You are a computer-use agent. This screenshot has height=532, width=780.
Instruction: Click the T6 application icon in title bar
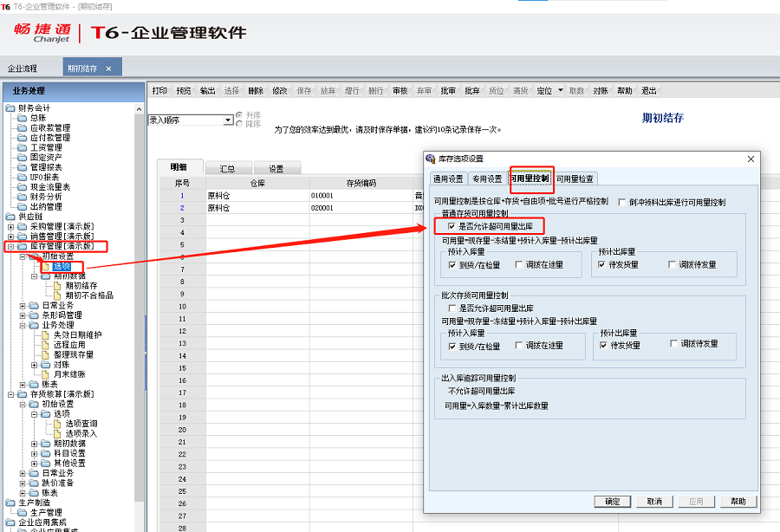coord(5,6)
